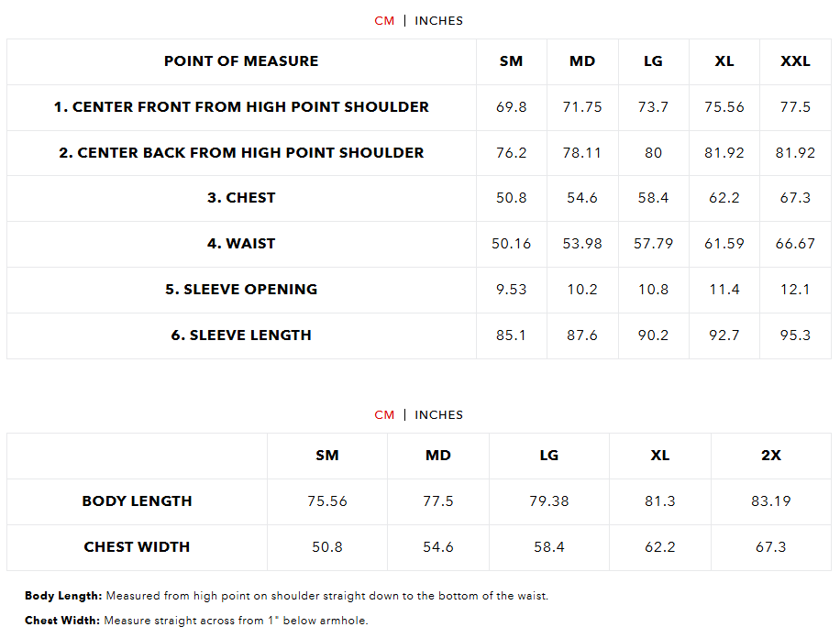Switch the body length table to INCHES
Image resolution: width=840 pixels, height=638 pixels.
[438, 414]
